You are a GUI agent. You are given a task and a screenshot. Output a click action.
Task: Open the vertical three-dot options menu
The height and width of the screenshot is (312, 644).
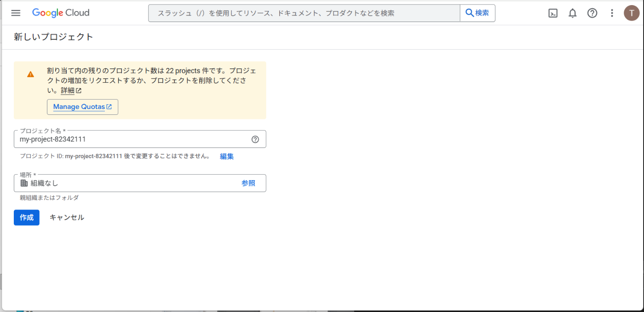click(x=612, y=13)
